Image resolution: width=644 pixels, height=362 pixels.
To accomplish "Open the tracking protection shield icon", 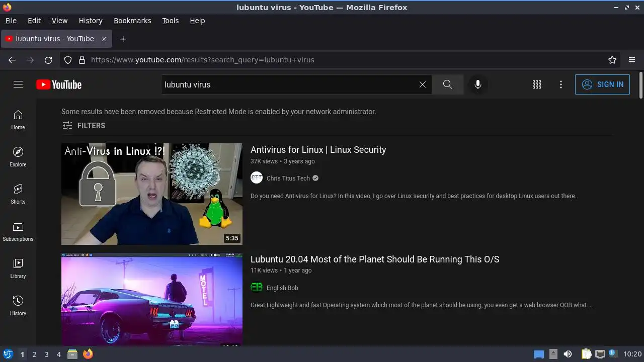I will (x=68, y=60).
